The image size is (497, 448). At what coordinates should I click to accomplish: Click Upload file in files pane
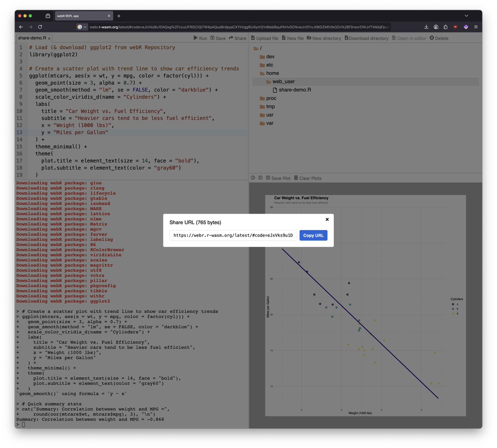[x=265, y=38]
